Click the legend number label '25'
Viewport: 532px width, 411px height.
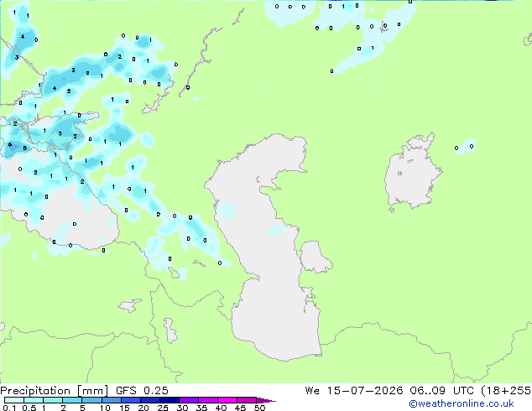point(163,408)
